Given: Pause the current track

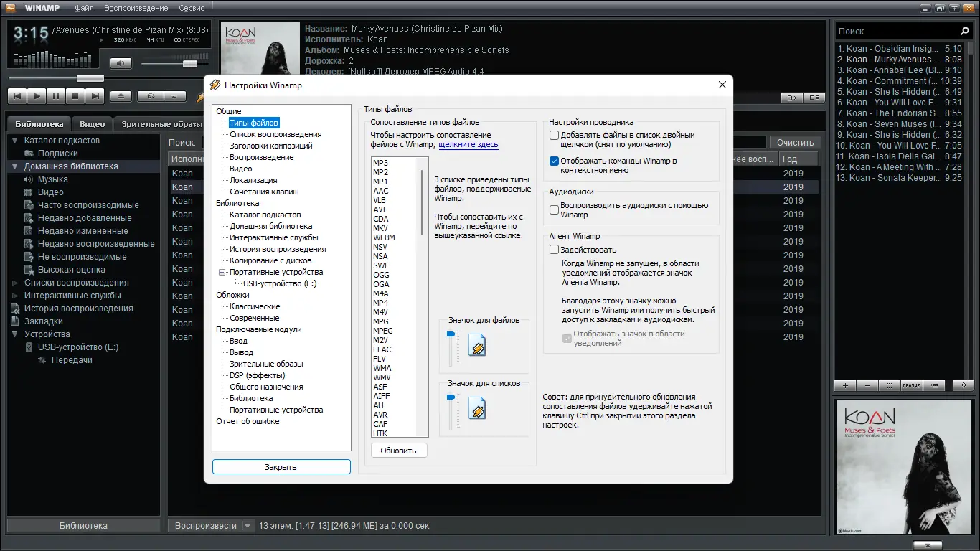Looking at the screenshot, I should [56, 95].
